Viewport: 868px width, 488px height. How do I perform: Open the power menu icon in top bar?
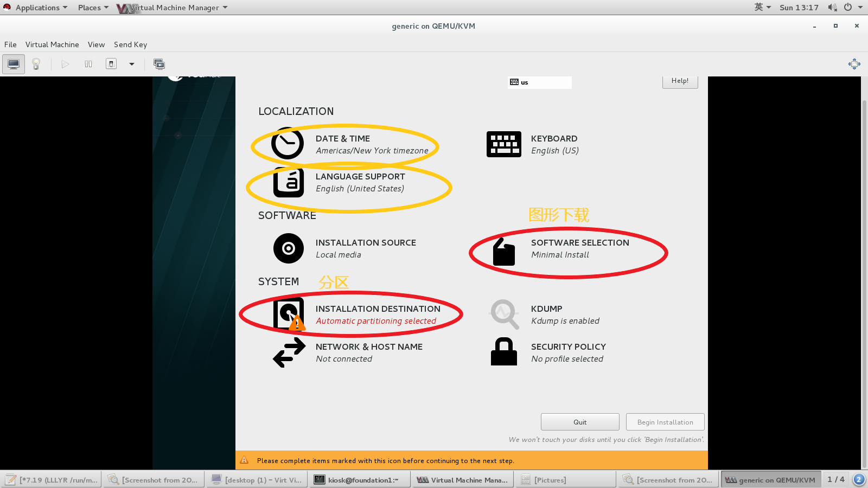tap(848, 8)
